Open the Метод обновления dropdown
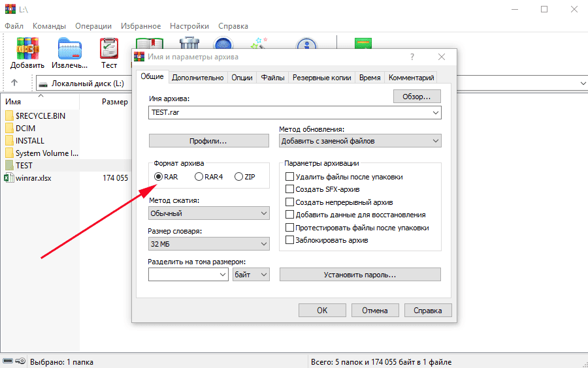The height and width of the screenshot is (368, 588). tap(360, 140)
